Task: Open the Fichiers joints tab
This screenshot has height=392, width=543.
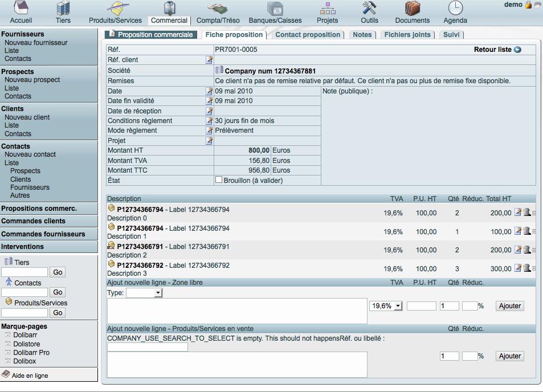Action: click(407, 35)
